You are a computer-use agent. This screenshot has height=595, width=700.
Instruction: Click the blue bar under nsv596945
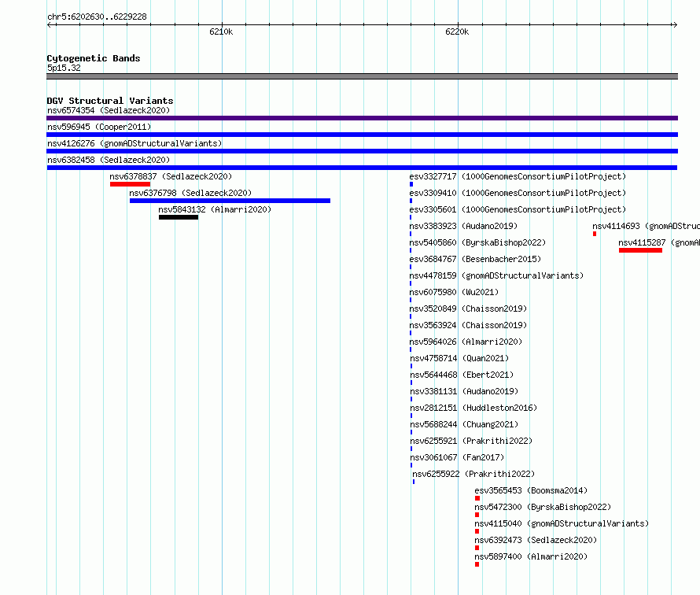(362, 135)
